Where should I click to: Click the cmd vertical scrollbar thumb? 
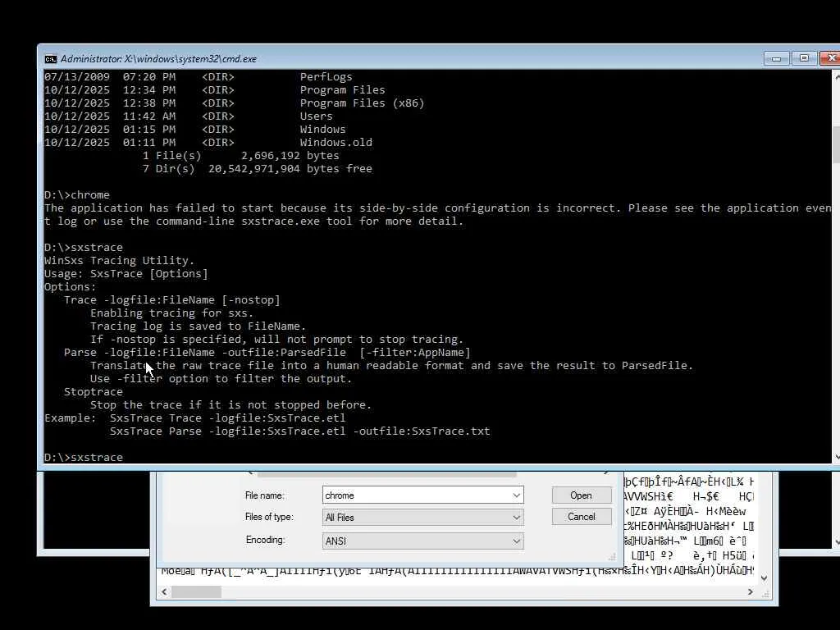click(837, 144)
